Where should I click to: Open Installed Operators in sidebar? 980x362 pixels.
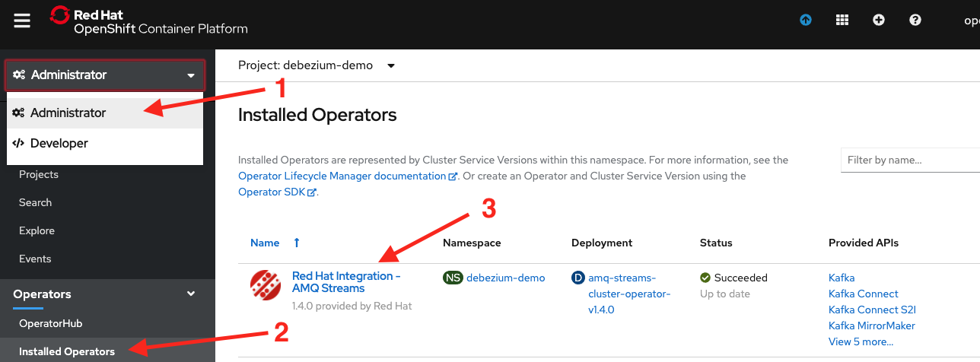coord(67,351)
